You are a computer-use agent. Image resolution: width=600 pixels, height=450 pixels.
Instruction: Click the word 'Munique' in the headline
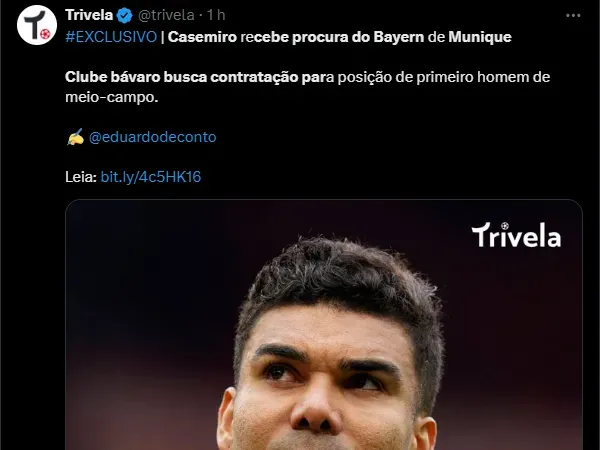[480, 37]
